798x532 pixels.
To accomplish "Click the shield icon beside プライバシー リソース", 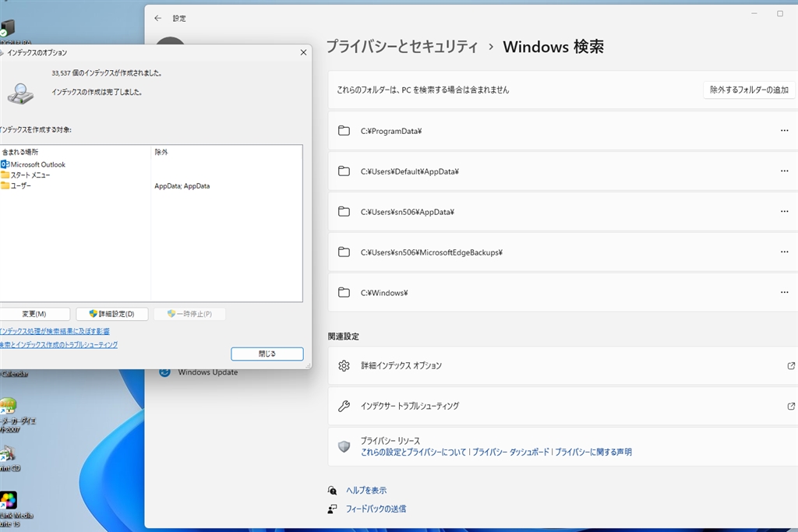I will tap(344, 446).
